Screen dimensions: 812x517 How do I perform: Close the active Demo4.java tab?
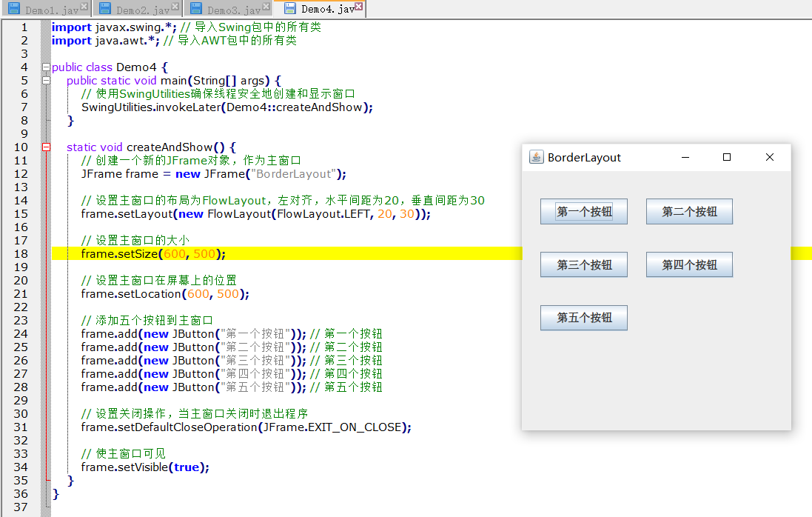click(x=359, y=7)
